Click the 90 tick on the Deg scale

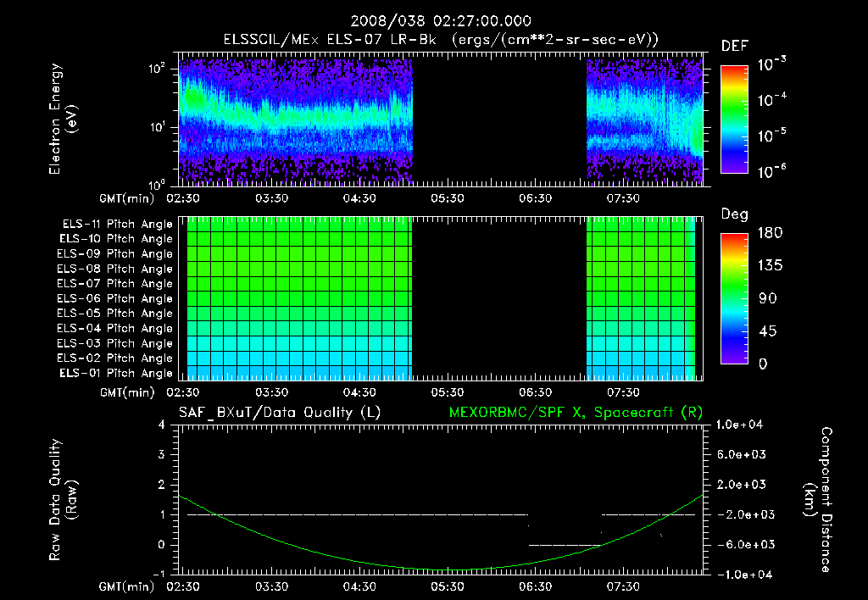click(768, 298)
